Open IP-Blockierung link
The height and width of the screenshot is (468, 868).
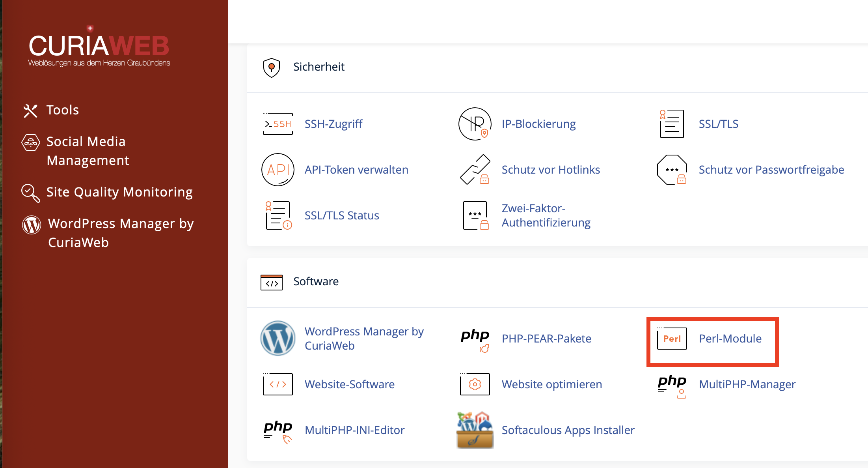click(538, 124)
